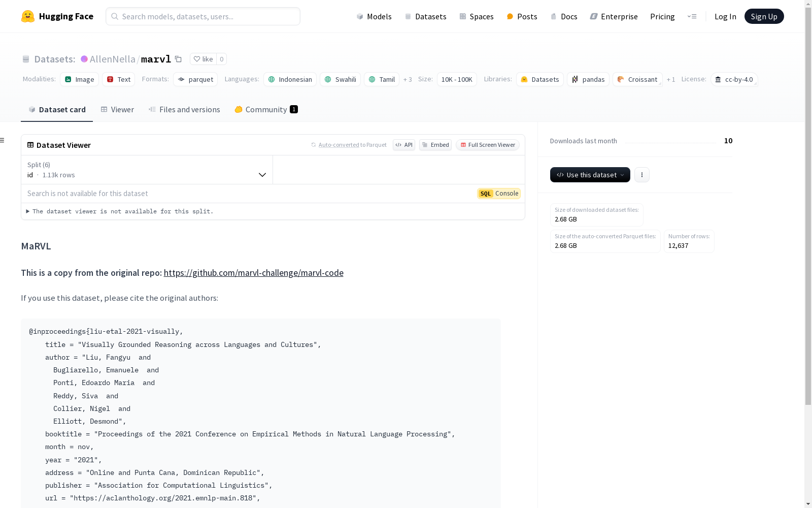Open the Models page

(x=374, y=16)
